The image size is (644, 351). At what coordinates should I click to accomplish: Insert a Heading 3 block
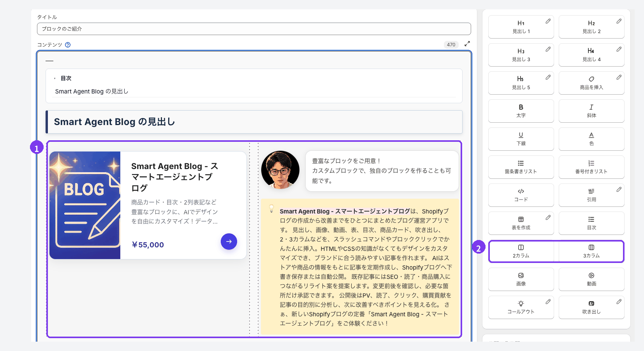coord(521,55)
